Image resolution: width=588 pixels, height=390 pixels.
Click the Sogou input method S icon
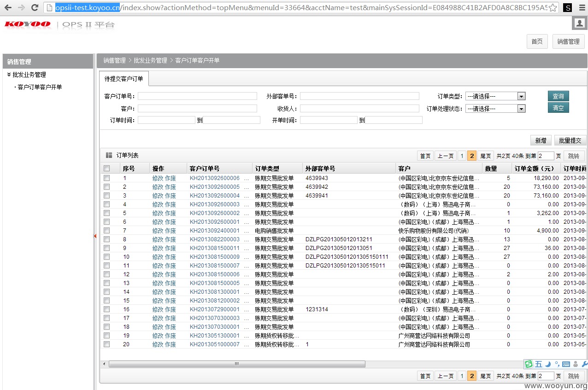pos(529,364)
